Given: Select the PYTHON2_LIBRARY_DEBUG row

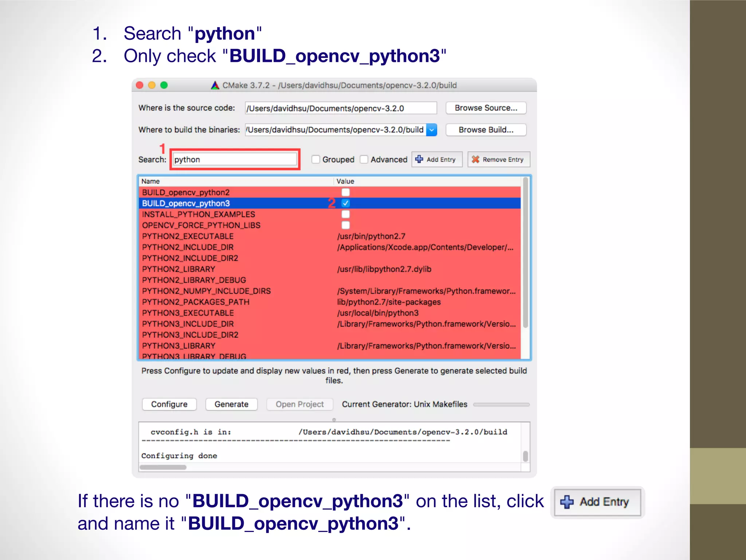Looking at the screenshot, I should coord(330,280).
